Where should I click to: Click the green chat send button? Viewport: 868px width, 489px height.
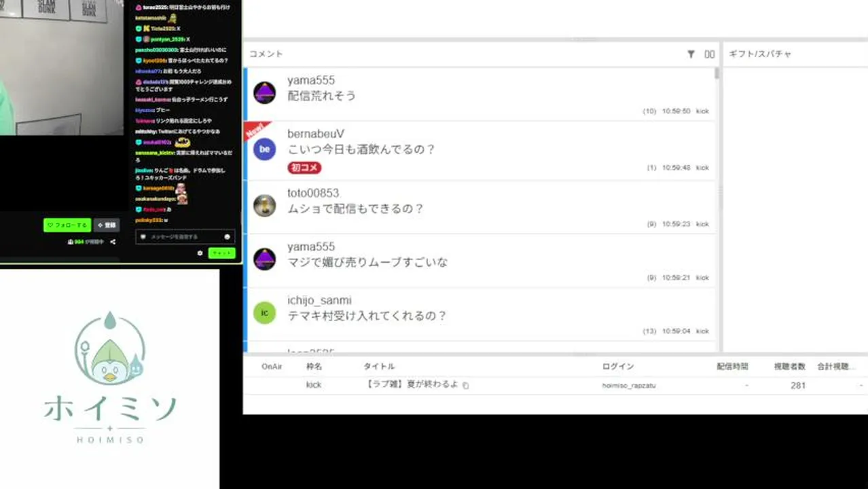pyautogui.click(x=221, y=253)
